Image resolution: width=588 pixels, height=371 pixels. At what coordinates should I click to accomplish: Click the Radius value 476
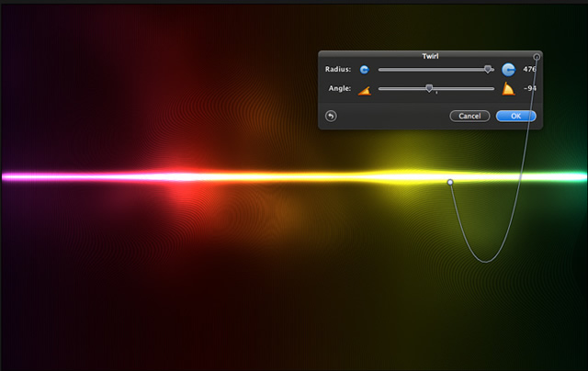[529, 69]
